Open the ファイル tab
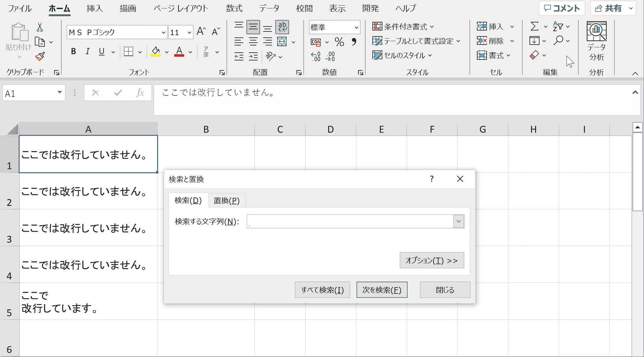Viewport: 644px width, 357px height. [x=20, y=8]
